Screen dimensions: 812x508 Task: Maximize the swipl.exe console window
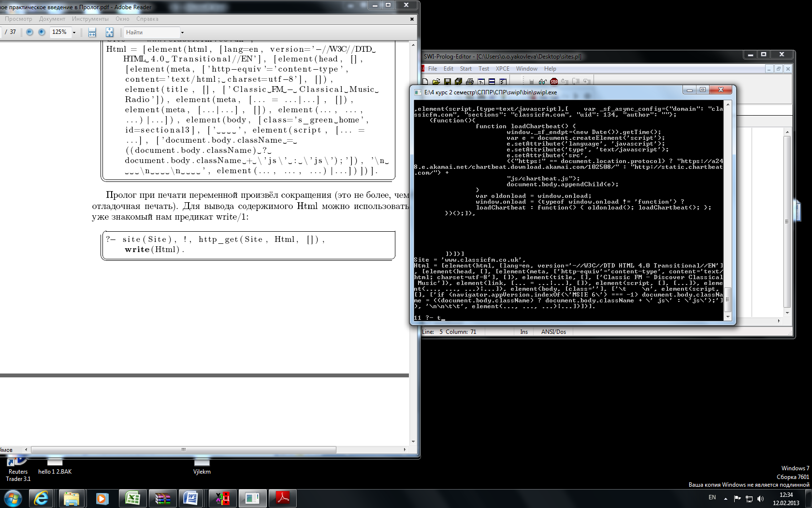click(x=703, y=90)
